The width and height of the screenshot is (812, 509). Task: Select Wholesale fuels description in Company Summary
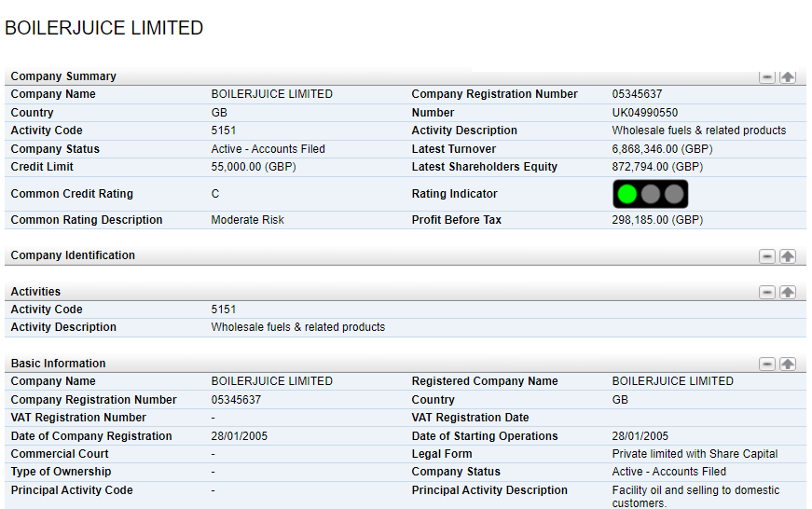(699, 131)
